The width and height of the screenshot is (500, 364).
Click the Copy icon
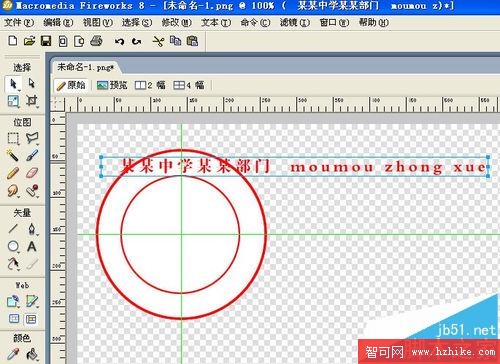point(175,41)
